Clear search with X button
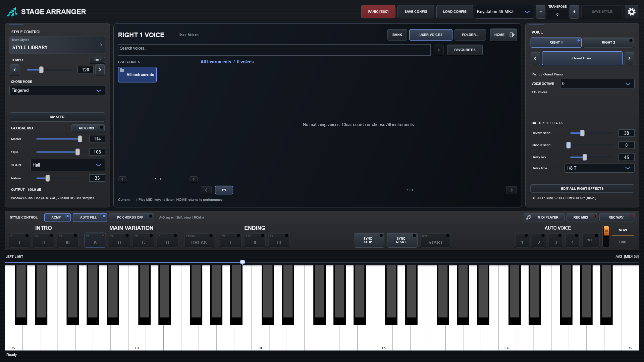This screenshot has width=644, height=362. click(x=438, y=50)
